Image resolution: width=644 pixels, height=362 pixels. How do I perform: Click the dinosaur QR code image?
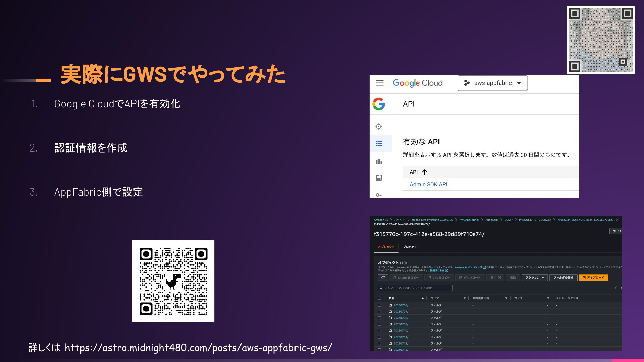click(x=173, y=281)
